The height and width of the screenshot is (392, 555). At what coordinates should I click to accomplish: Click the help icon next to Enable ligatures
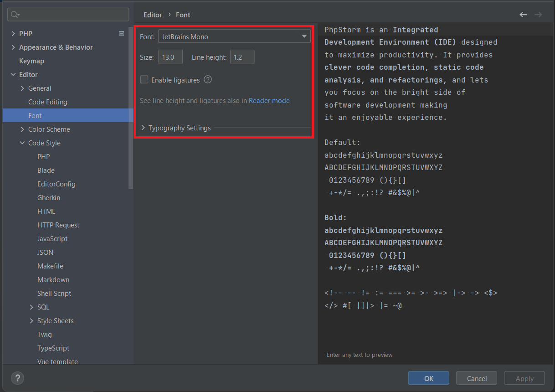(x=208, y=80)
